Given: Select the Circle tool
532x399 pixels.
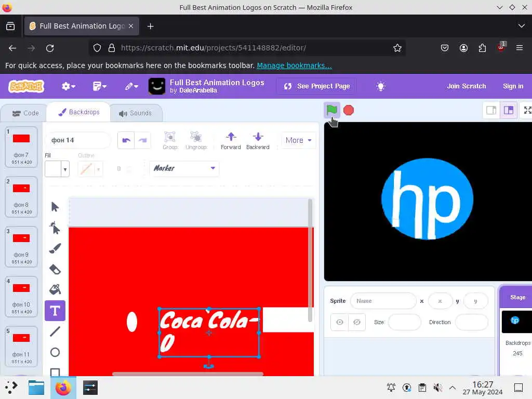Looking at the screenshot, I should click(x=55, y=352).
